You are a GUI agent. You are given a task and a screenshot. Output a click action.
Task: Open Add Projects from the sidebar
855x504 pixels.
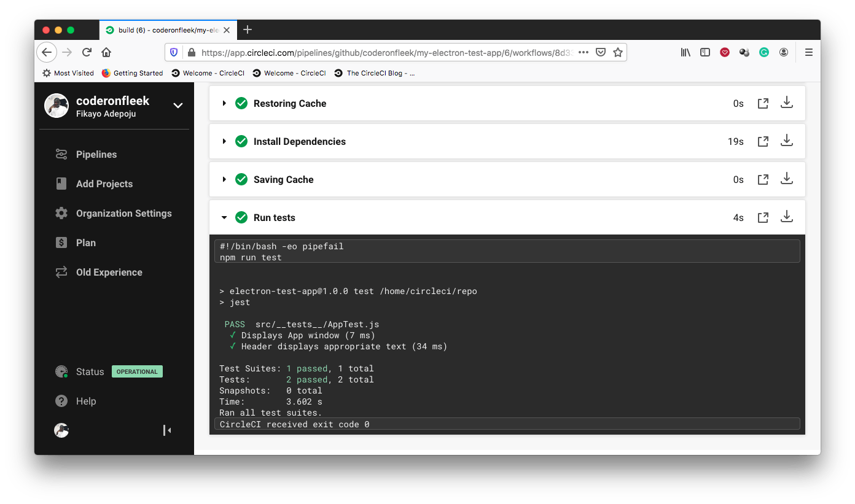pyautogui.click(x=60, y=184)
